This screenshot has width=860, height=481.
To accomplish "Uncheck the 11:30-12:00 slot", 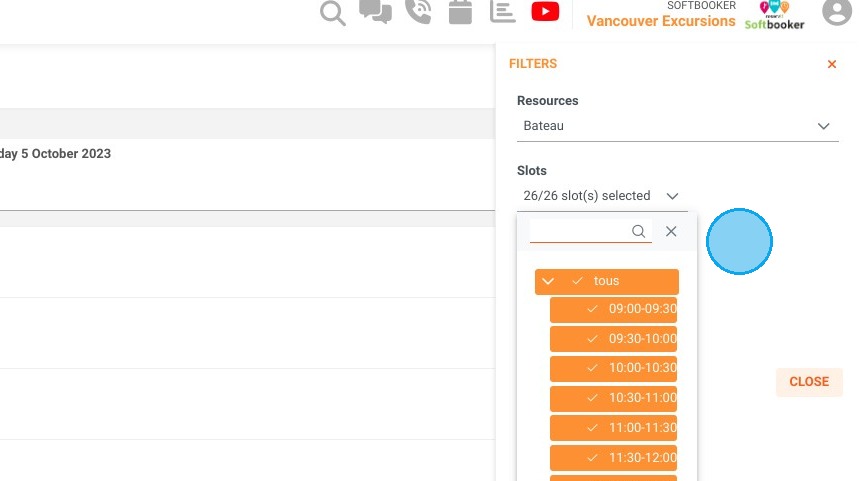I will tap(613, 458).
